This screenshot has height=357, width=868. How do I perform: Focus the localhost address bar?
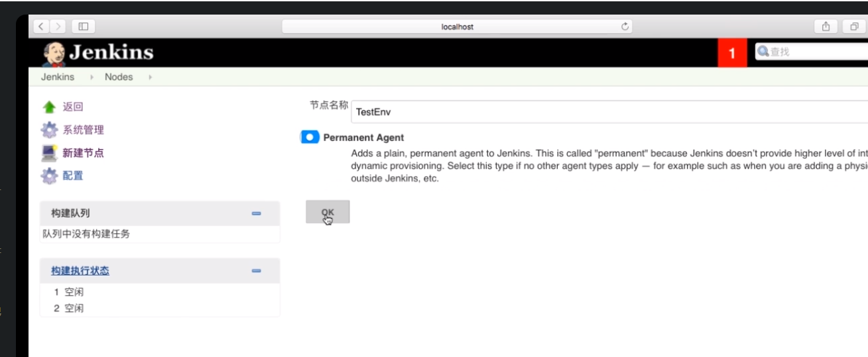(457, 26)
